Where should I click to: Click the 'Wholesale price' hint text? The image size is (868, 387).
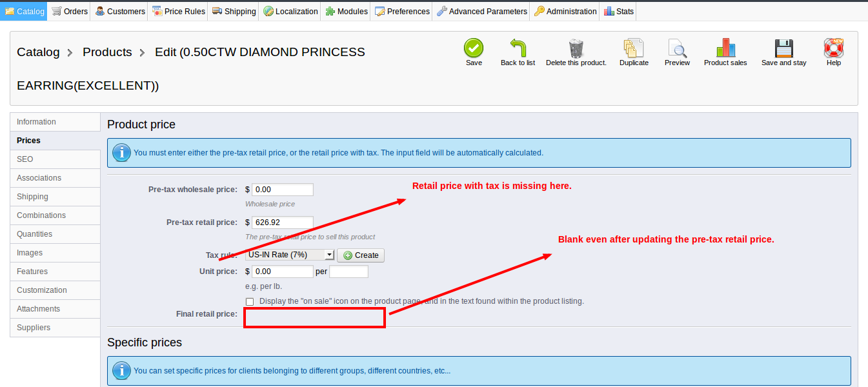pos(270,204)
